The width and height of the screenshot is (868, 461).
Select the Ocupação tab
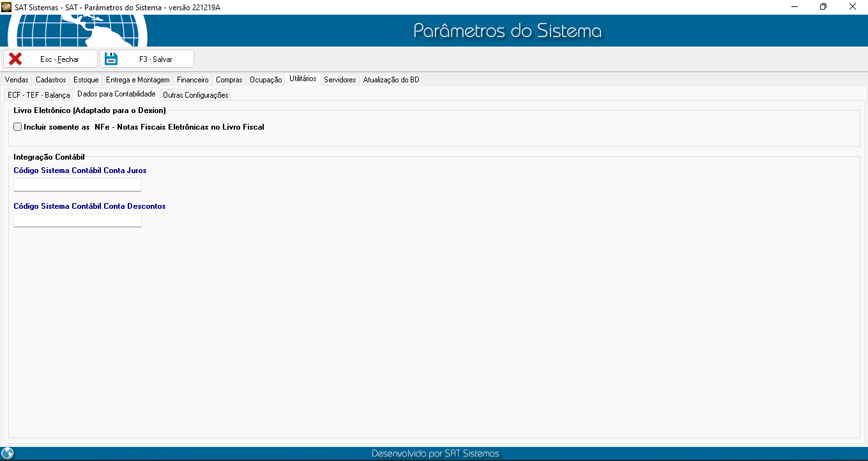[266, 80]
